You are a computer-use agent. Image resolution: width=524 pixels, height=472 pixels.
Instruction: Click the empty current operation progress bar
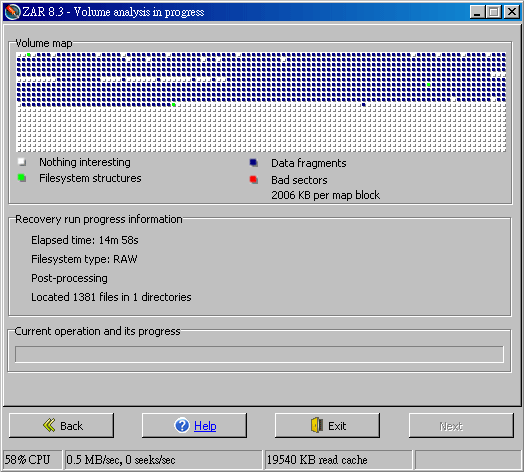pos(259,354)
